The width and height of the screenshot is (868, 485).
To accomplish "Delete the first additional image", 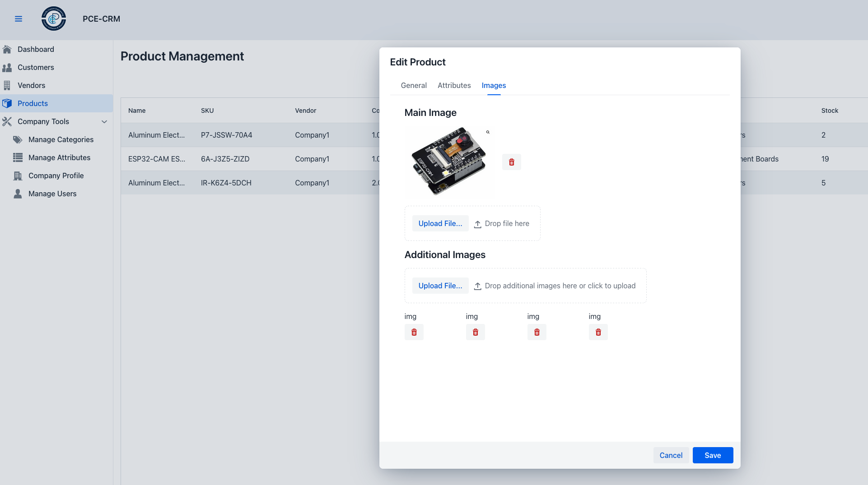I will point(414,333).
